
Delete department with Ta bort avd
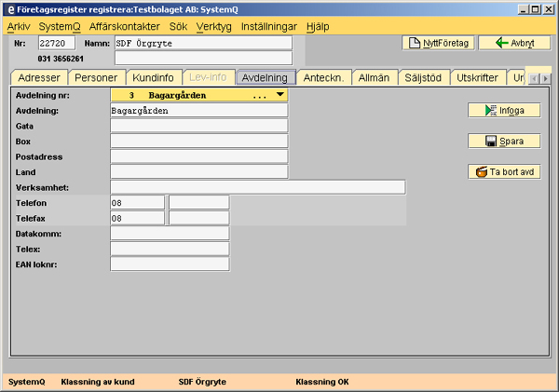tap(504, 172)
